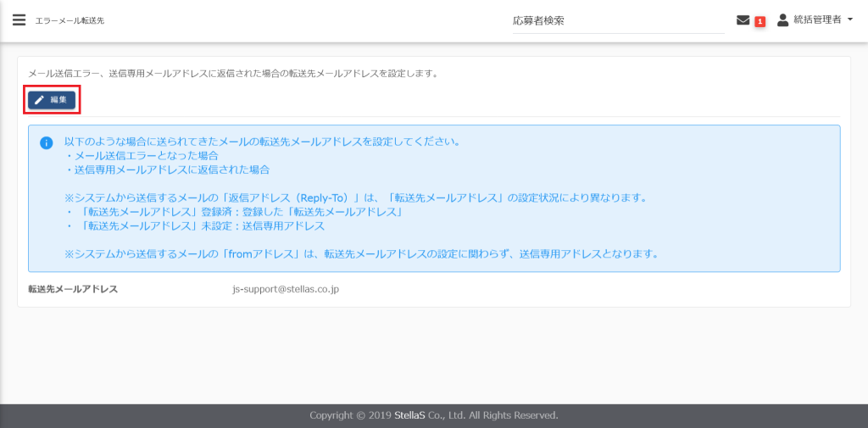868x428 pixels.
Task: Click the blue info circle icon
Action: 47,142
